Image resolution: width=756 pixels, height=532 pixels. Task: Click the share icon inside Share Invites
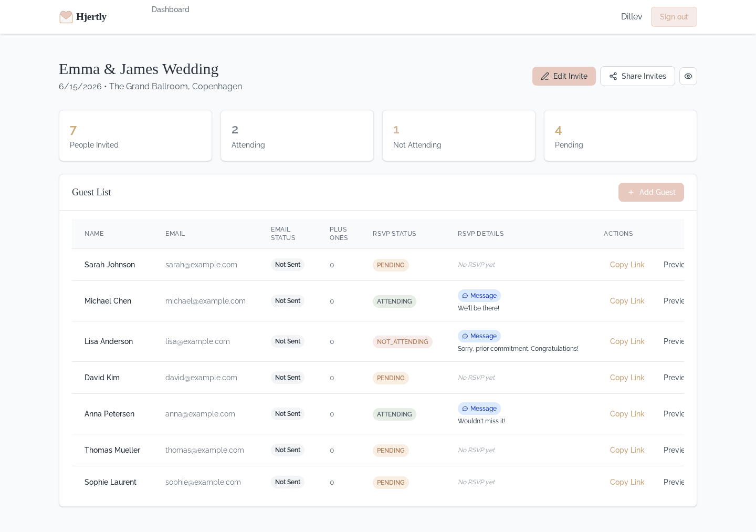point(613,76)
